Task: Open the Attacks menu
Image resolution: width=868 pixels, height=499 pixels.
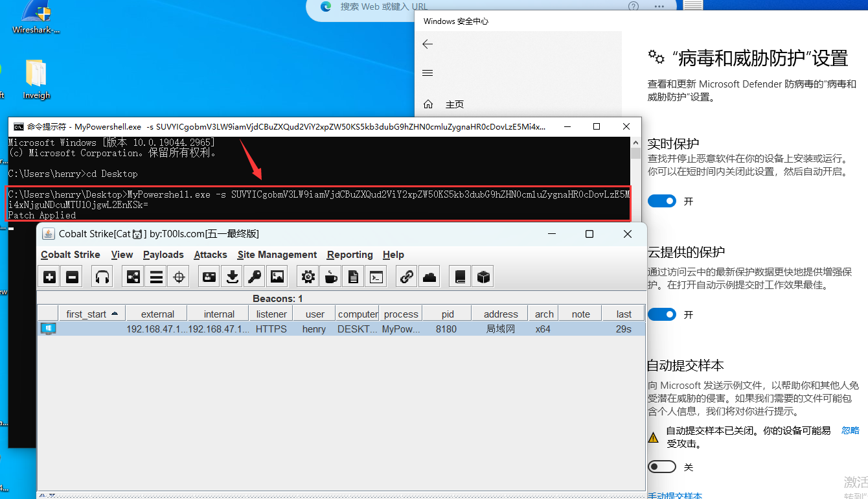Action: pos(211,255)
